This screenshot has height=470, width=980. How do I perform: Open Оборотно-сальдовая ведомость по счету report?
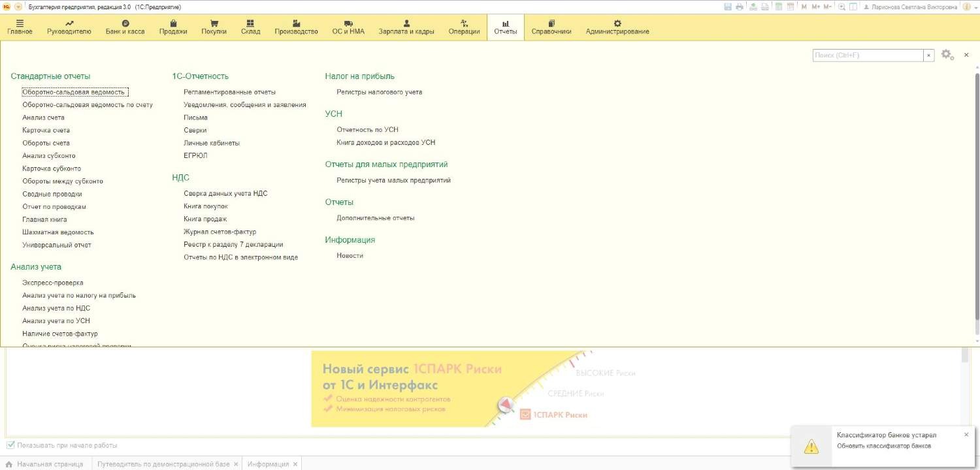88,104
